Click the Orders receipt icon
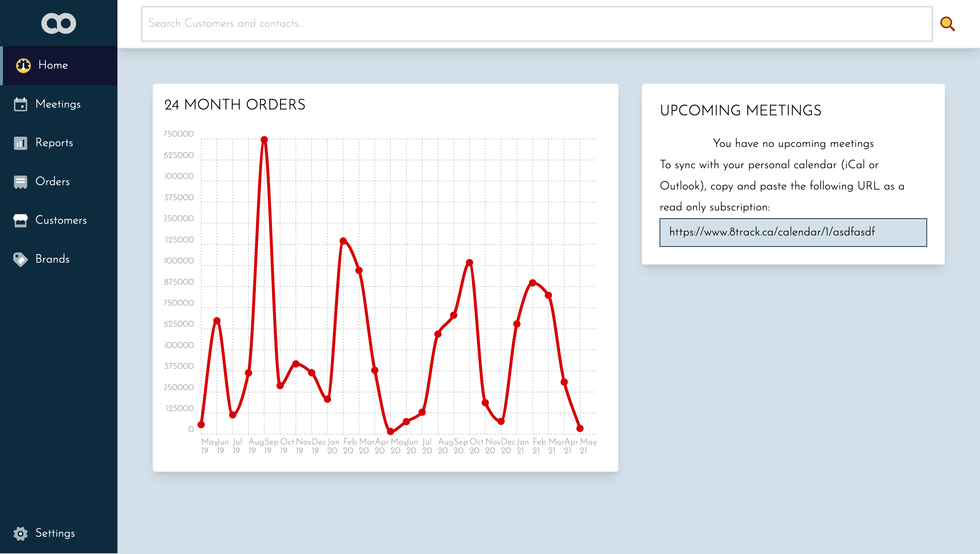 pyautogui.click(x=21, y=182)
